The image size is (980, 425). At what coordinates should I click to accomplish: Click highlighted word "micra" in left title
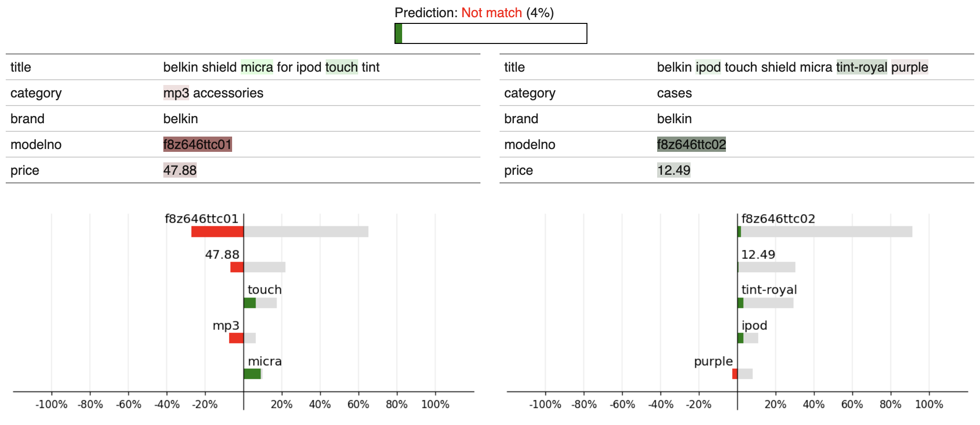tap(256, 67)
